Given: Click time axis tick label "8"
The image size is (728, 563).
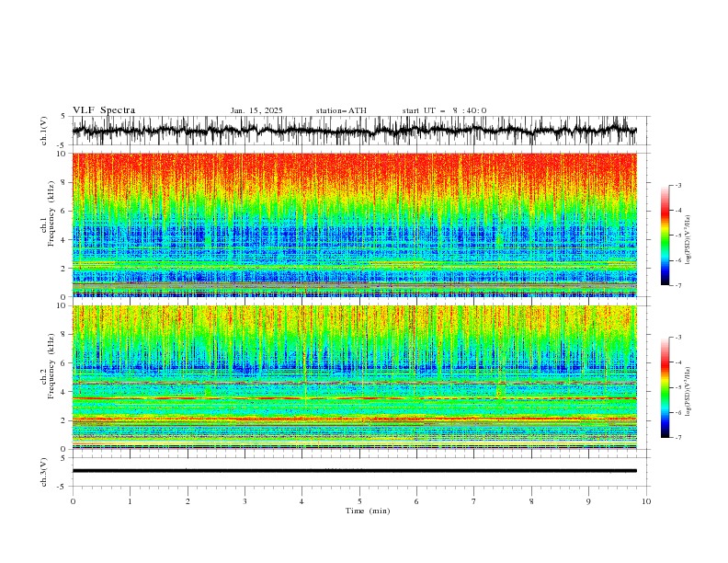Looking at the screenshot, I should point(531,501).
